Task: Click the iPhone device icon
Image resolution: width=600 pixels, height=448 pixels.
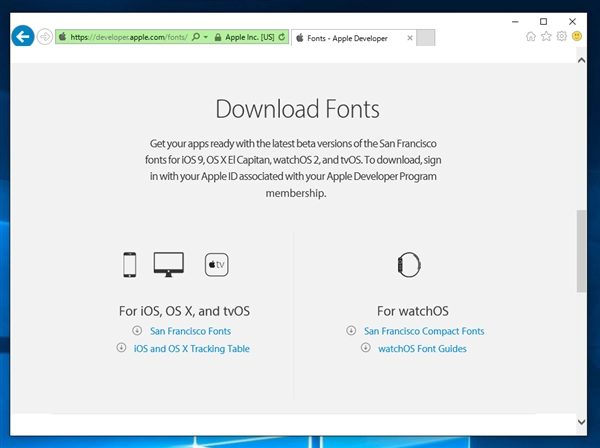Action: coord(129,265)
